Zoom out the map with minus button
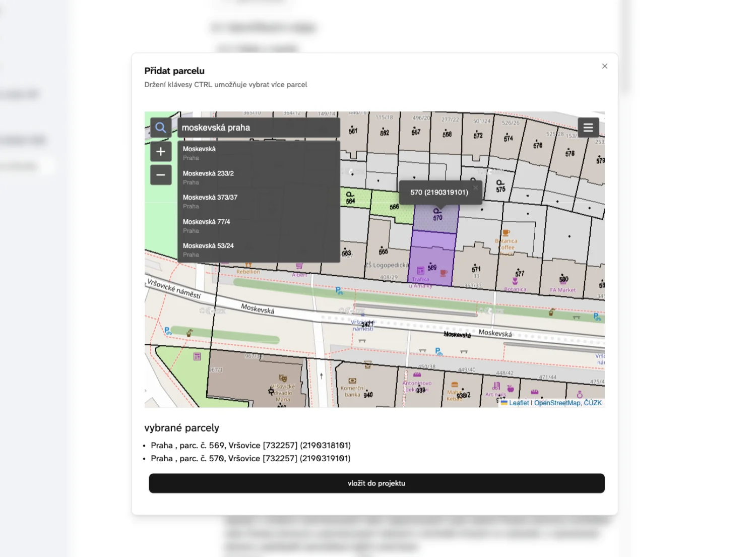The height and width of the screenshot is (557, 756). [x=160, y=175]
